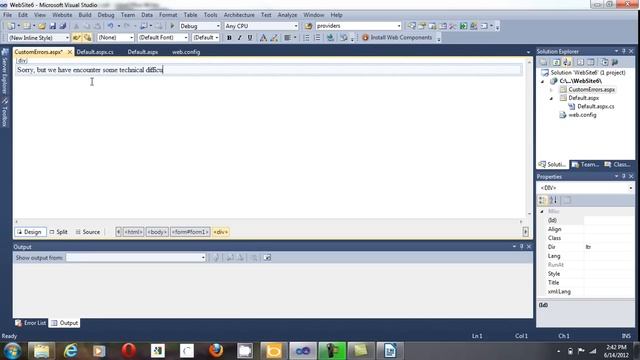Click the Open File folder icon
Viewport: 640px width, 360px height.
click(x=42, y=26)
